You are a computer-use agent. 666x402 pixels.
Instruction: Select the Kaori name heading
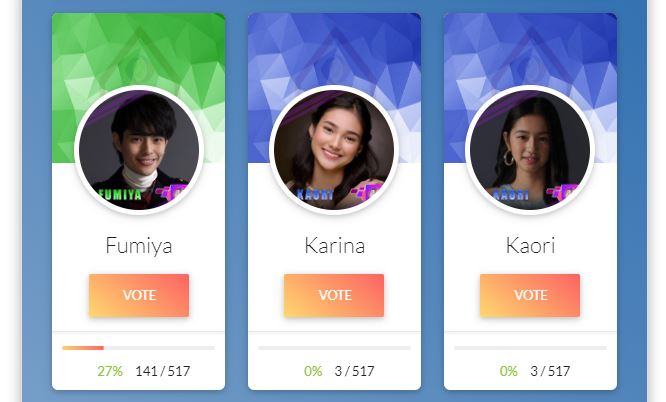point(531,246)
